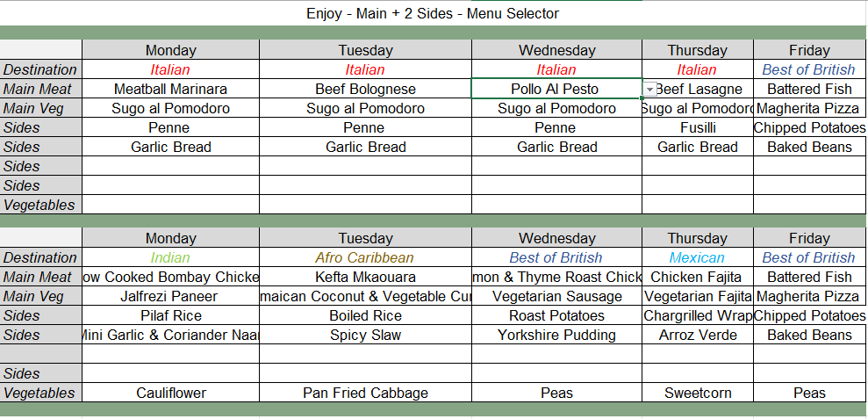The image size is (868, 419).
Task: Click the Afro Caribbean destination cell
Action: click(365, 257)
